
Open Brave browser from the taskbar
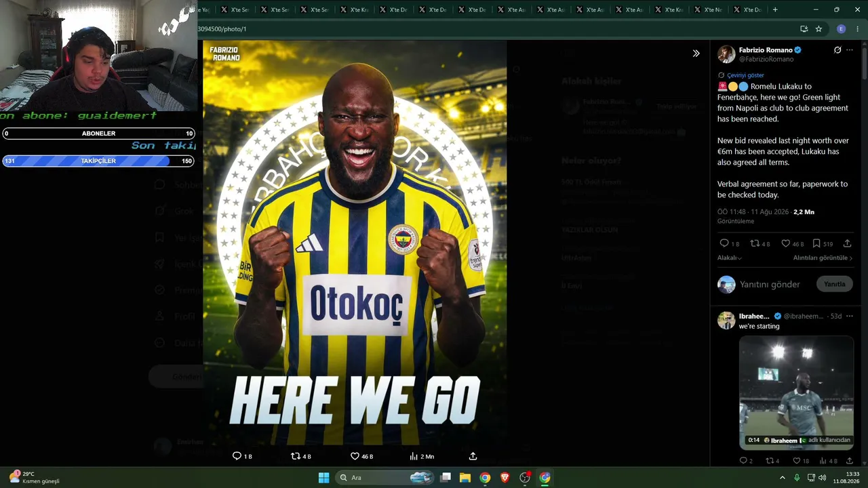click(505, 477)
